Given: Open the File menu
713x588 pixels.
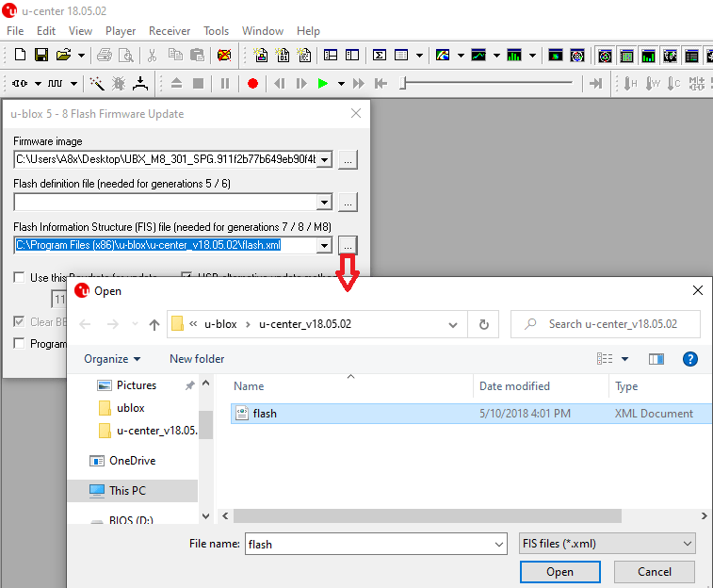Looking at the screenshot, I should [x=15, y=31].
